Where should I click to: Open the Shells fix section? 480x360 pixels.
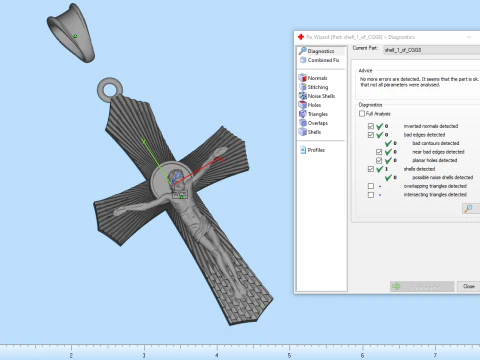tap(310, 132)
